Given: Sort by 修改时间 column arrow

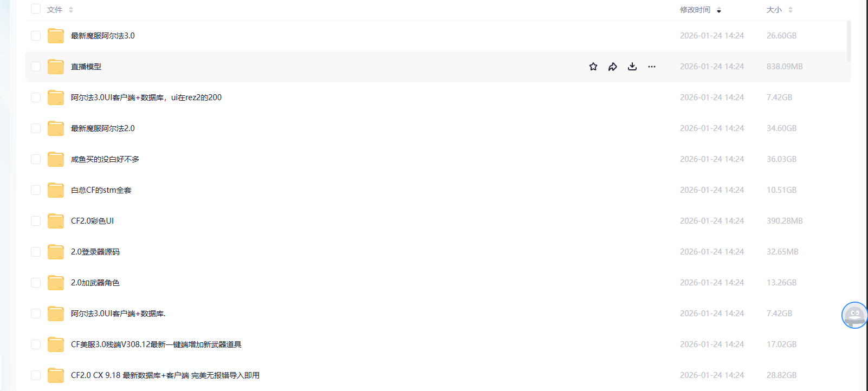Looking at the screenshot, I should click(718, 10).
